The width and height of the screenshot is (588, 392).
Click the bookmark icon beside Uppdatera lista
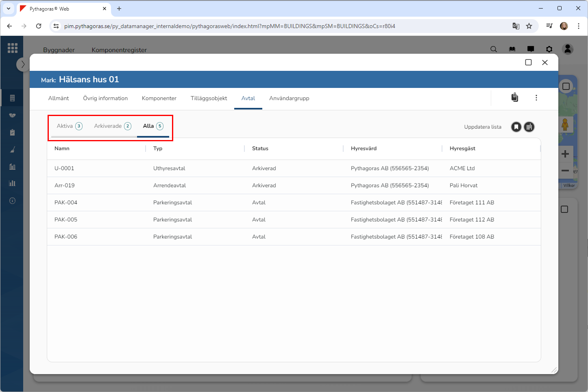coord(516,127)
